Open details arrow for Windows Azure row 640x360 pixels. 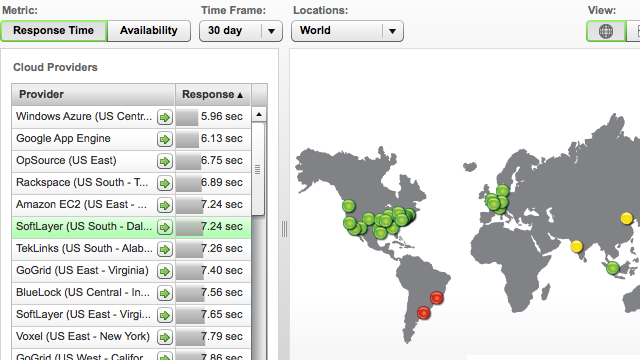click(165, 117)
